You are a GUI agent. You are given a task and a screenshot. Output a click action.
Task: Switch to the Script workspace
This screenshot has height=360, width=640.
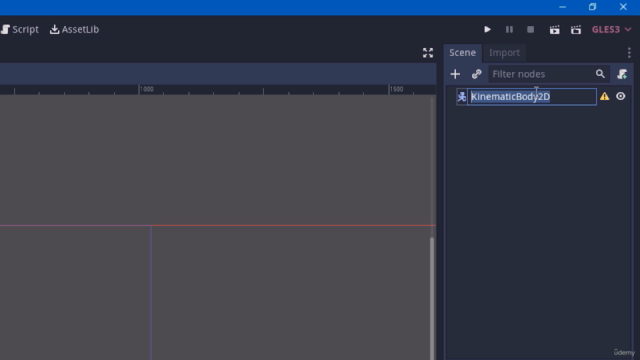coord(20,29)
